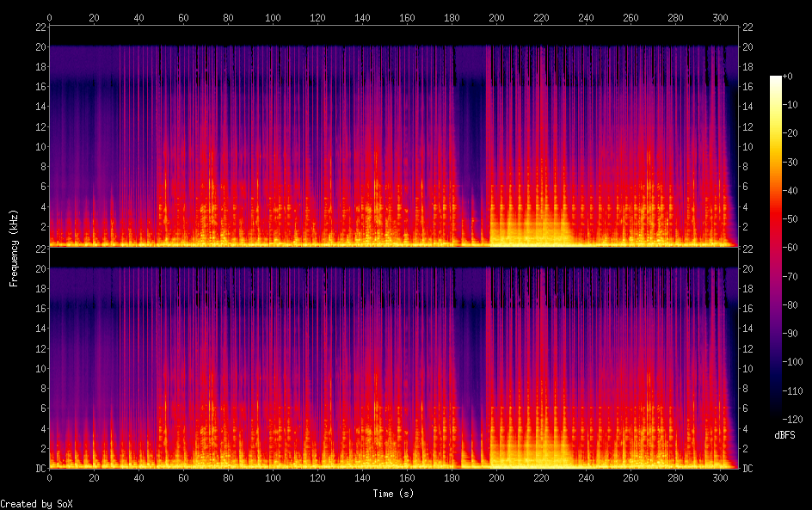
Task: Click "100" on the top time axis
Action: click(x=273, y=18)
